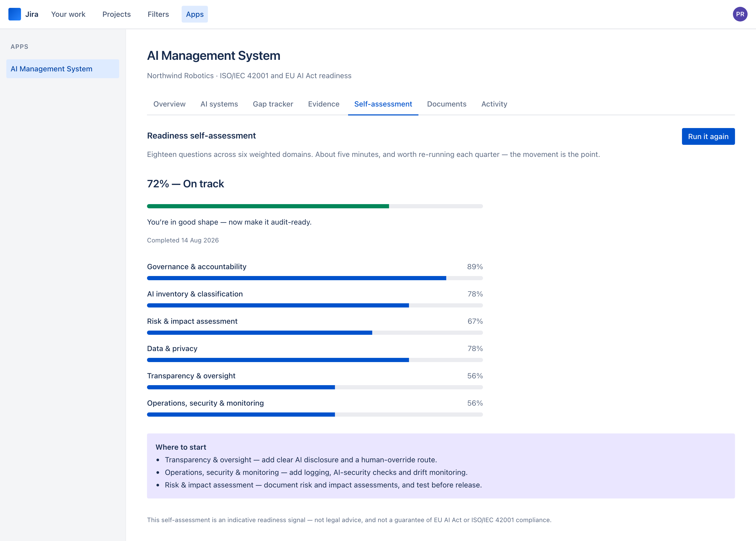Screen dimensions: 756x541
Task: Click the 'Completed 14 Aug 2026' text
Action: click(x=183, y=240)
